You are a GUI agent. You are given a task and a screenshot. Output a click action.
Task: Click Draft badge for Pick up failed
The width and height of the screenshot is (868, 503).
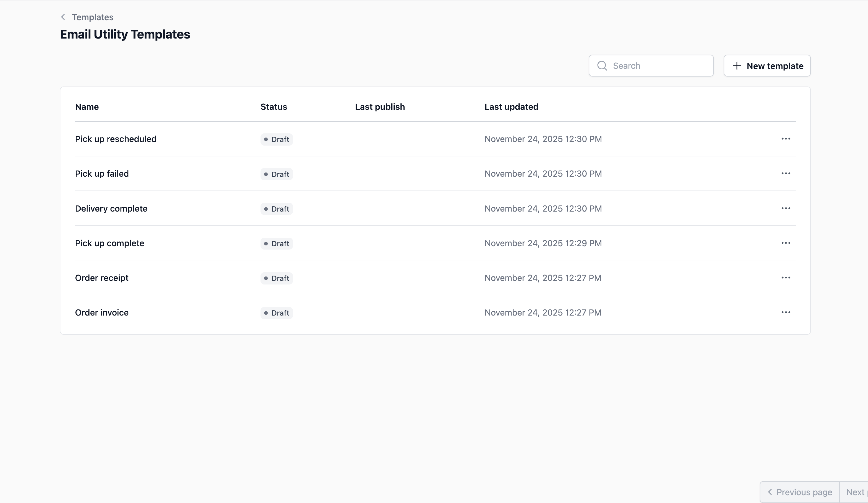point(277,174)
